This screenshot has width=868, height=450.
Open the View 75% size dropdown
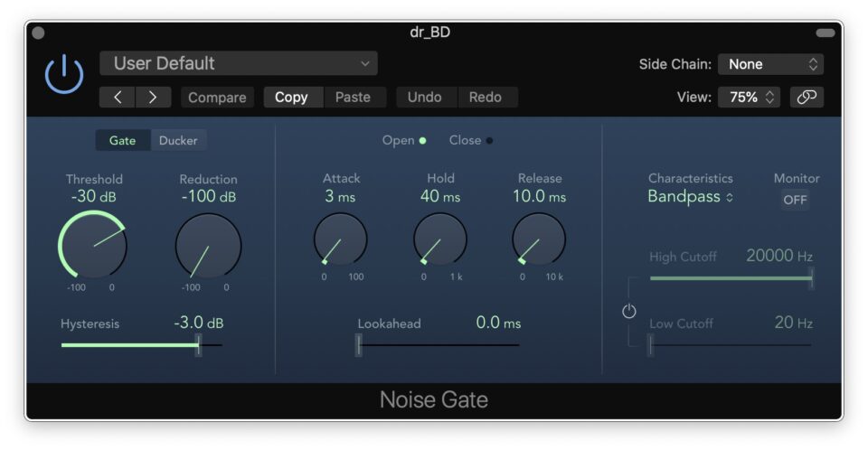[749, 98]
